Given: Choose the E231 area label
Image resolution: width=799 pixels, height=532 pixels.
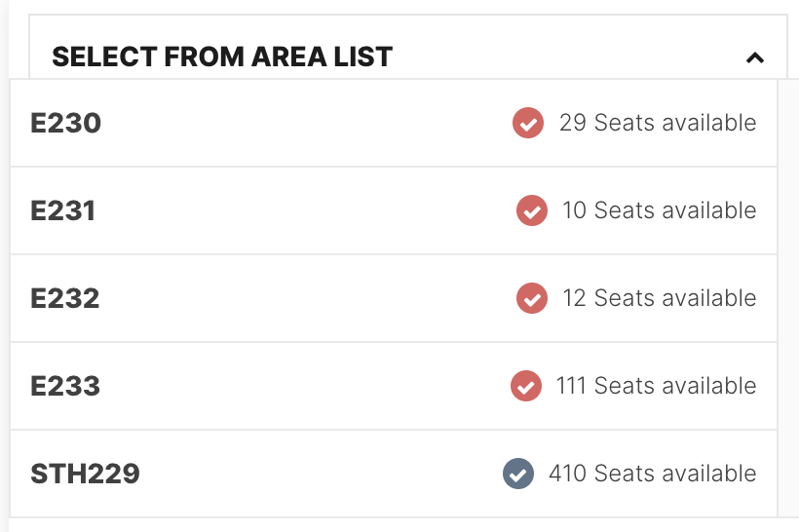Looking at the screenshot, I should click(62, 211).
